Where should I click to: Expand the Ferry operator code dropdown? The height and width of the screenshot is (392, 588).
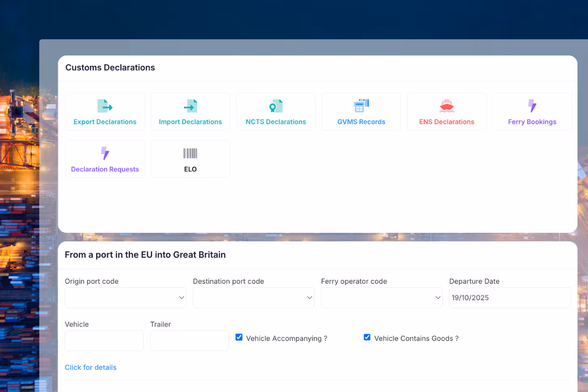click(x=382, y=298)
